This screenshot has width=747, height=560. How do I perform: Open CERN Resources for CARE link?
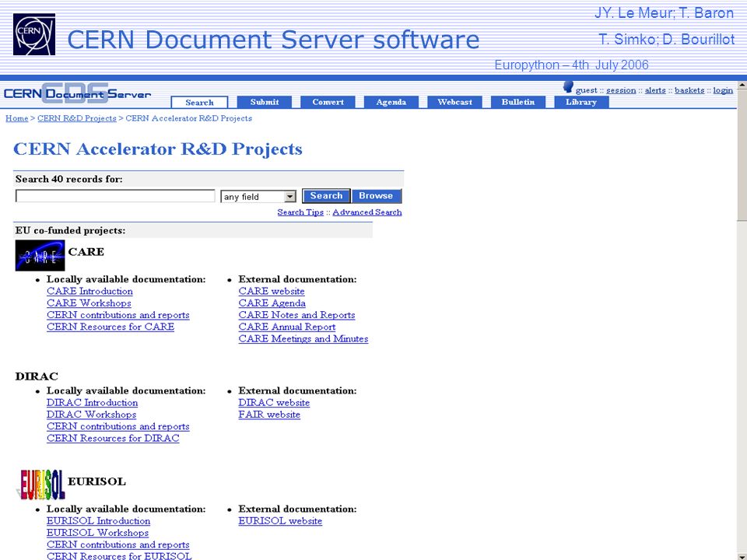tap(110, 327)
